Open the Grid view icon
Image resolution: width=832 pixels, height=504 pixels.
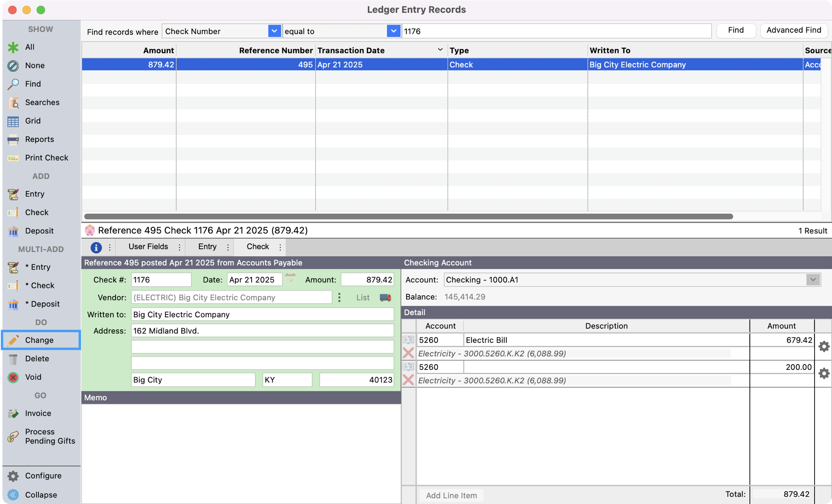point(13,121)
